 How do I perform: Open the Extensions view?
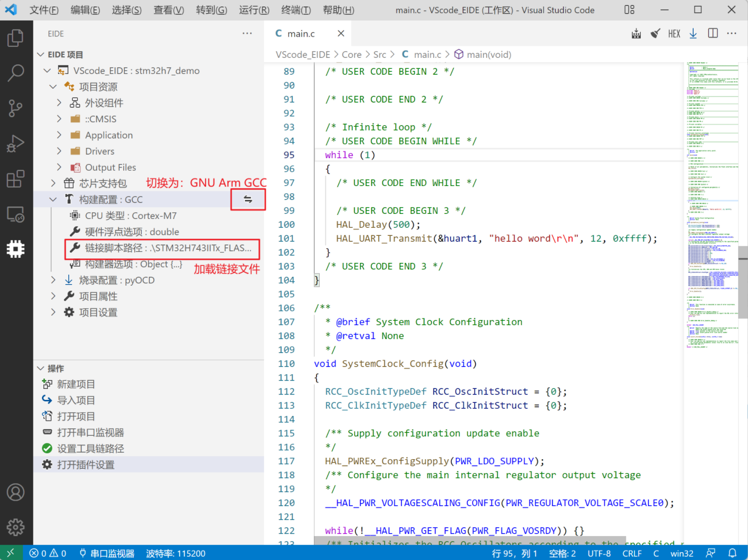(15, 179)
